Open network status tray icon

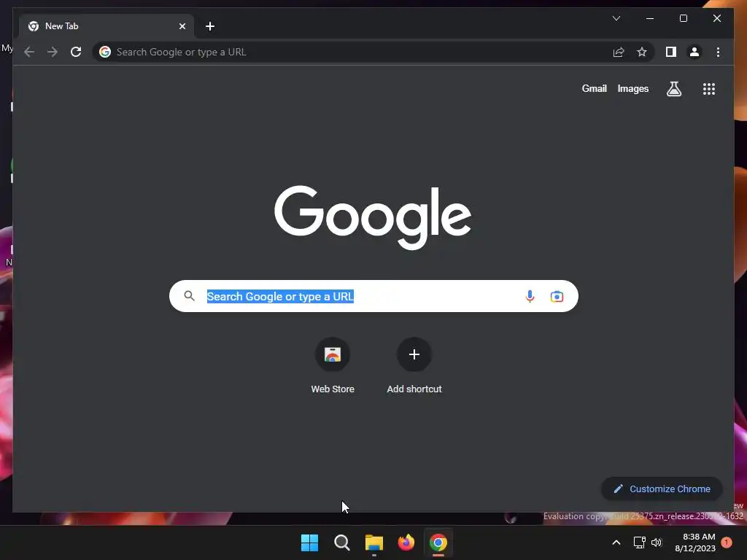point(639,542)
